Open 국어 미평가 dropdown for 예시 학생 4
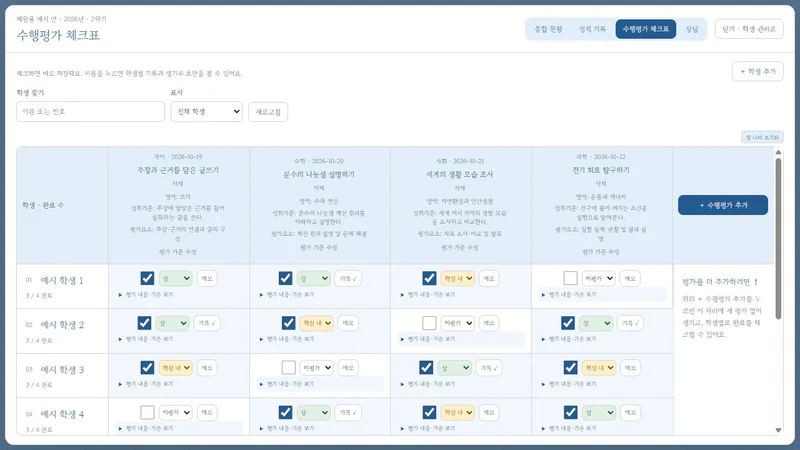 click(x=176, y=412)
